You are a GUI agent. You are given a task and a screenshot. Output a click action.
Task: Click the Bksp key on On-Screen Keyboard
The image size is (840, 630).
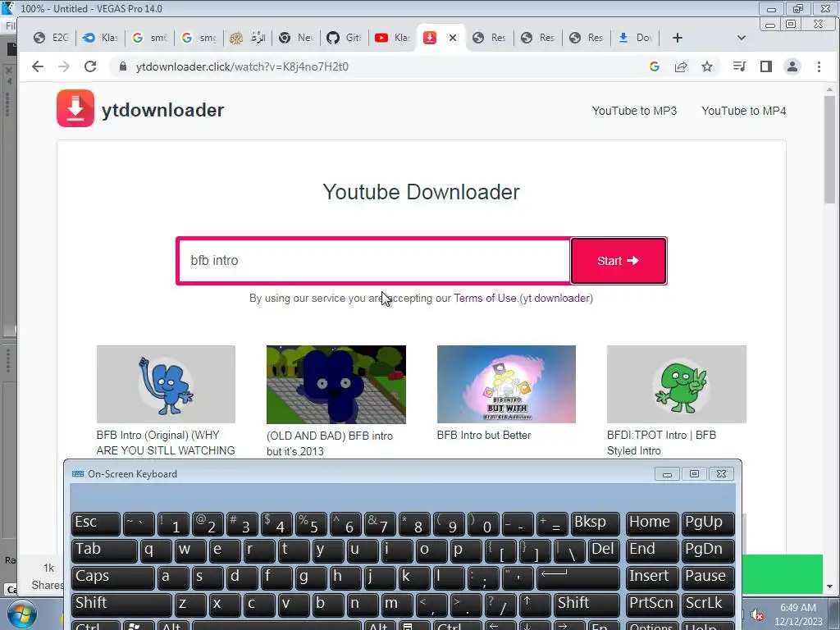pos(596,523)
